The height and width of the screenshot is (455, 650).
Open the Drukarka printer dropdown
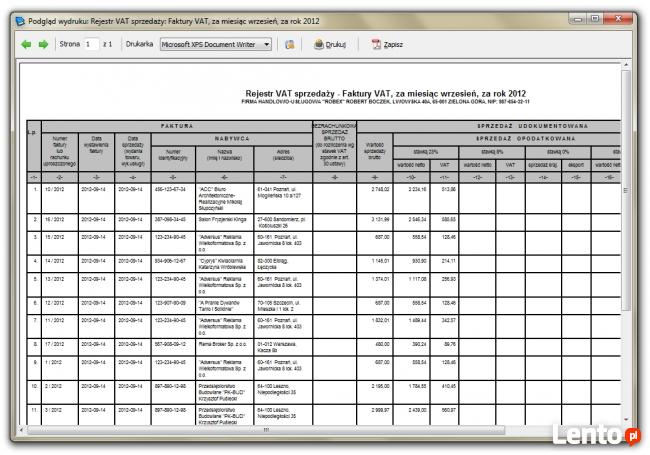pos(216,45)
